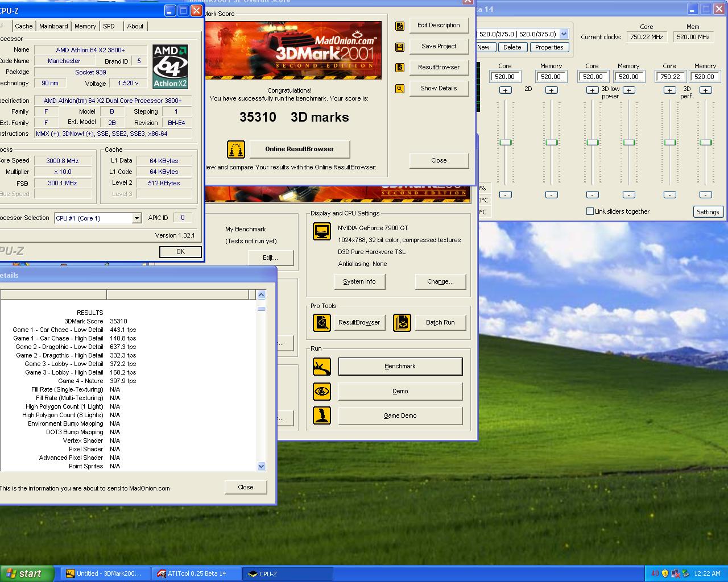Switch to the Cache tab
728x582 pixels.
24,26
